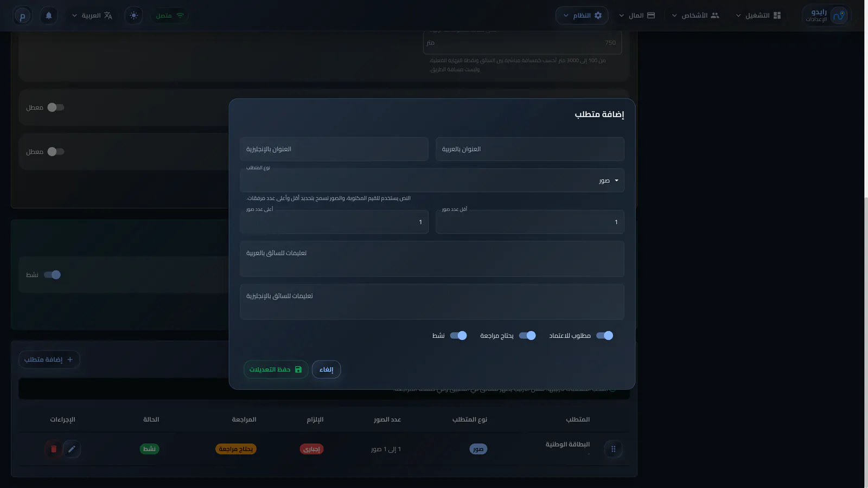Open the user profile avatar
This screenshot has height=488, width=868.
coord(22,16)
